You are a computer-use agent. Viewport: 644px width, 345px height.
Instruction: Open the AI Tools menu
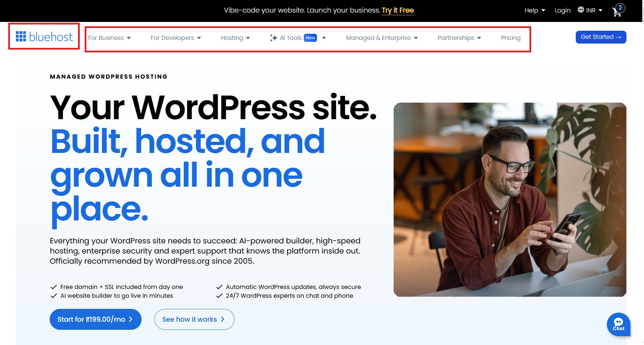pyautogui.click(x=291, y=38)
